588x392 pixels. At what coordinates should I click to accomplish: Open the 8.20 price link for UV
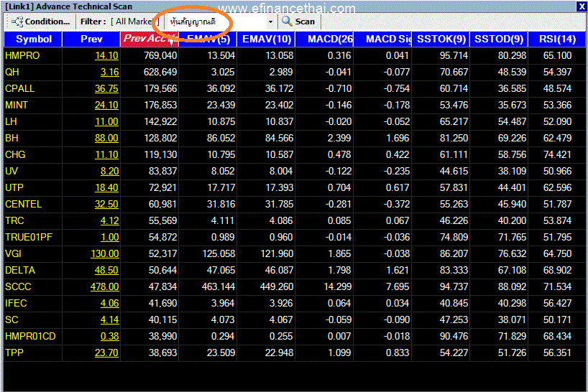109,171
